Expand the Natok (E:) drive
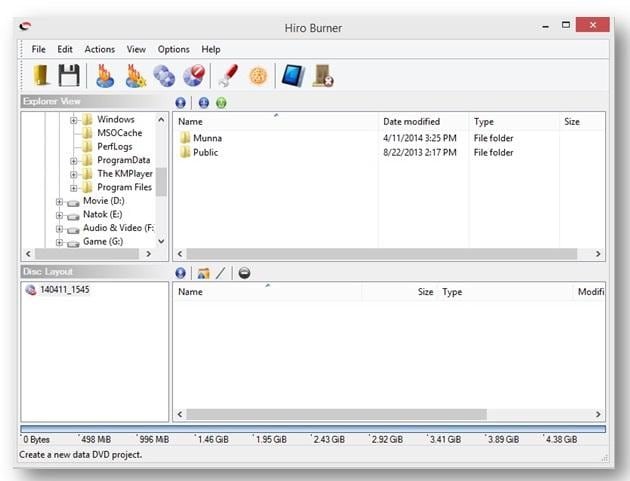Screen dimensions: 630x481 59,215
